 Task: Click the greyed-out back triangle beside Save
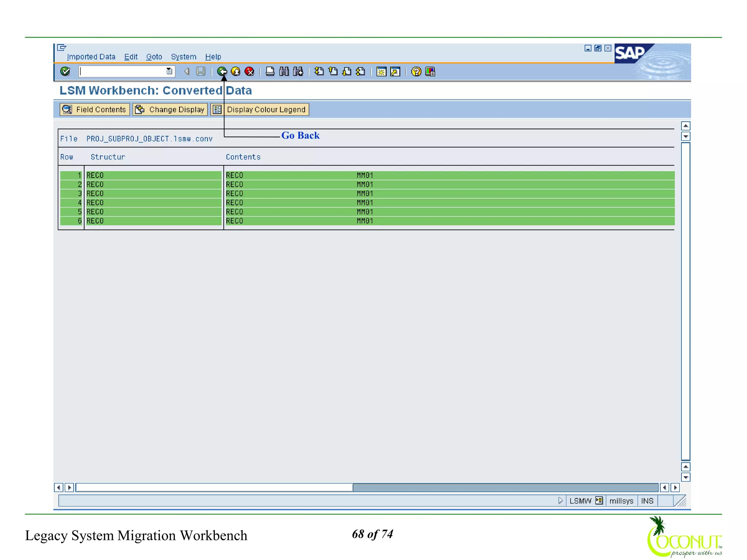187,71
